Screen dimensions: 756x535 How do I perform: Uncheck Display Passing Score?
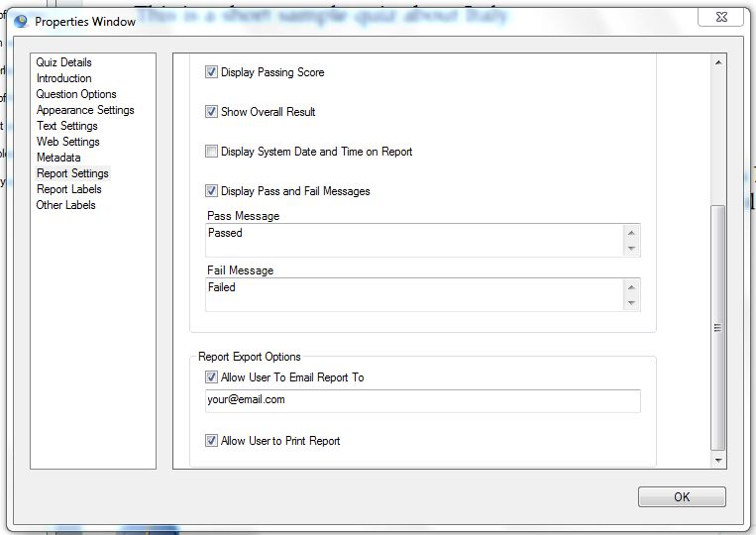pos(211,72)
